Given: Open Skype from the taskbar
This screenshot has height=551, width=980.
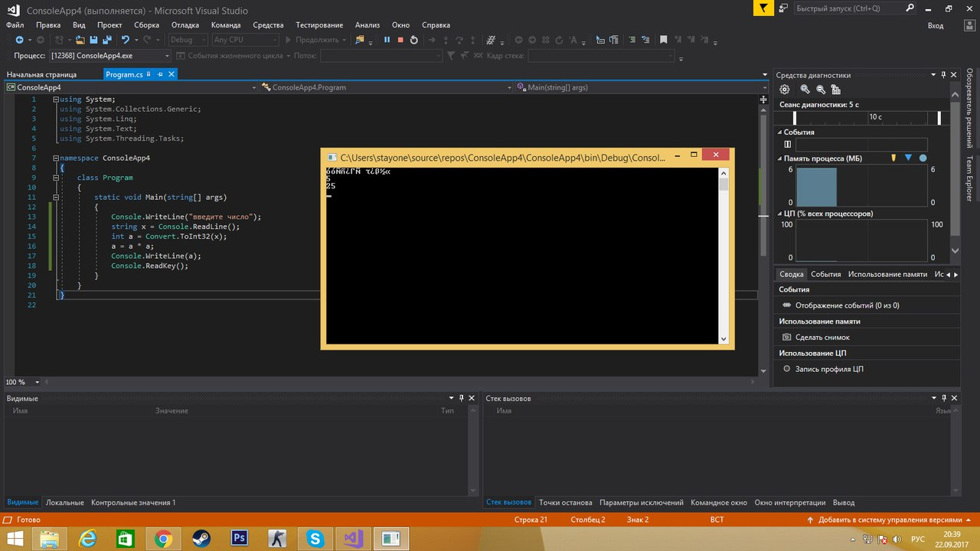Looking at the screenshot, I should coord(315,539).
